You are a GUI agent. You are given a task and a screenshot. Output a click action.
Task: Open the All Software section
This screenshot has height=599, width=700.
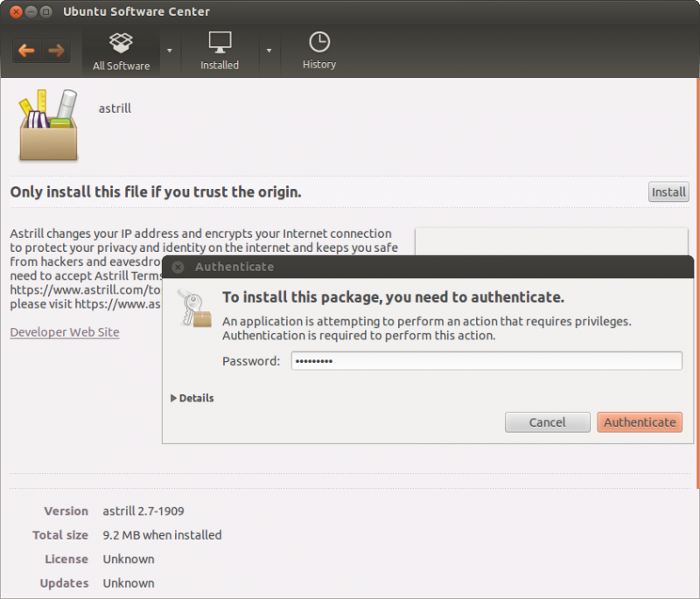121,52
